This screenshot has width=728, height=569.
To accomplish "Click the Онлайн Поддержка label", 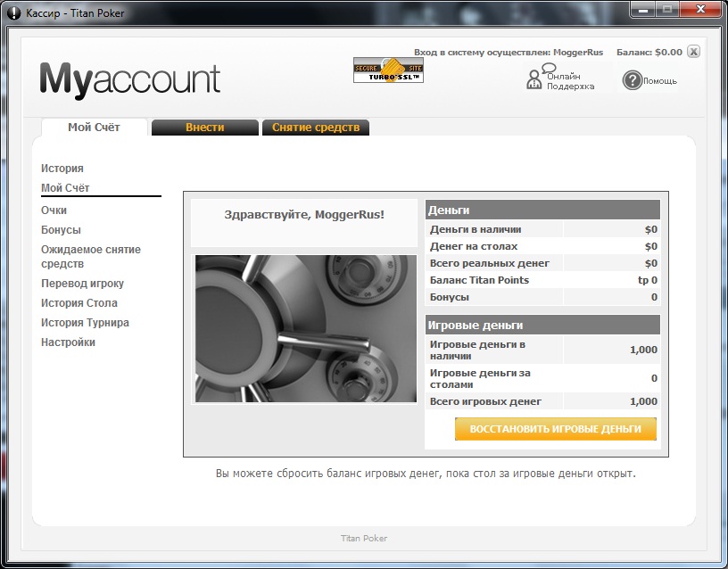I will coord(570,81).
